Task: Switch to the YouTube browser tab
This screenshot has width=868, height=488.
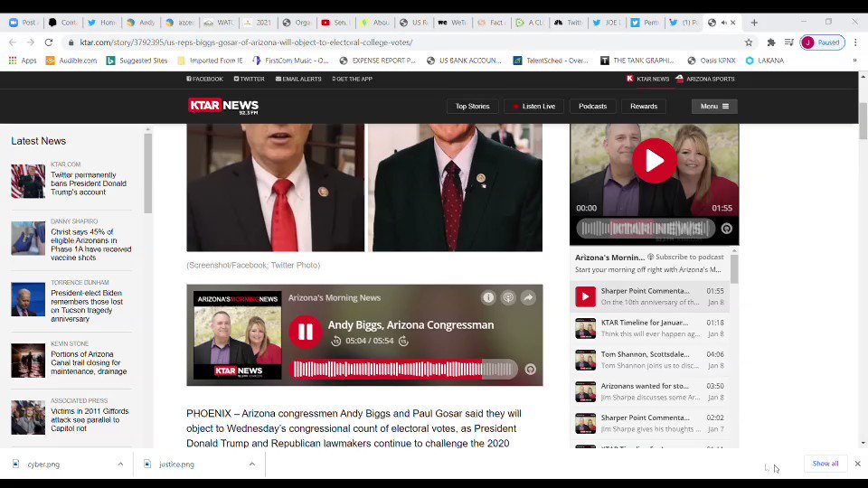Action: point(335,23)
